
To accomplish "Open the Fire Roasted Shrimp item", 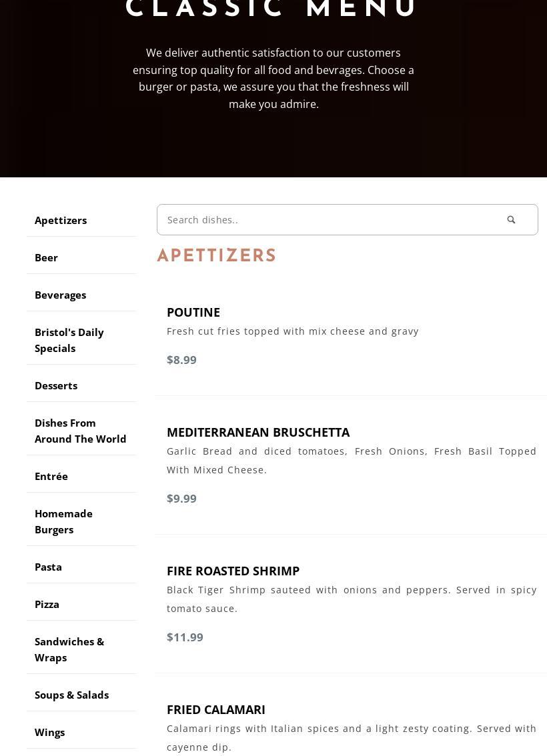I will [233, 571].
